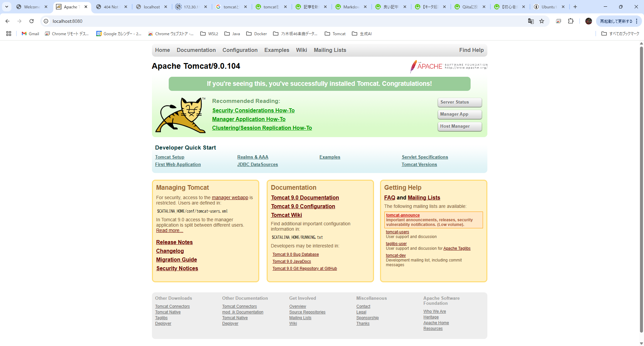The image size is (644, 346).
Task: Navigate back with the back arrow
Action: 7,21
